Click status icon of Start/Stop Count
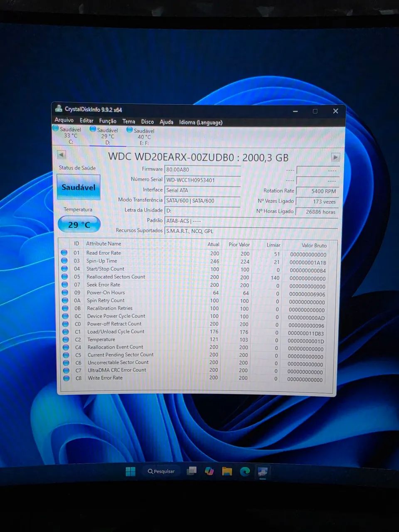The height and width of the screenshot is (532, 399). (x=64, y=268)
